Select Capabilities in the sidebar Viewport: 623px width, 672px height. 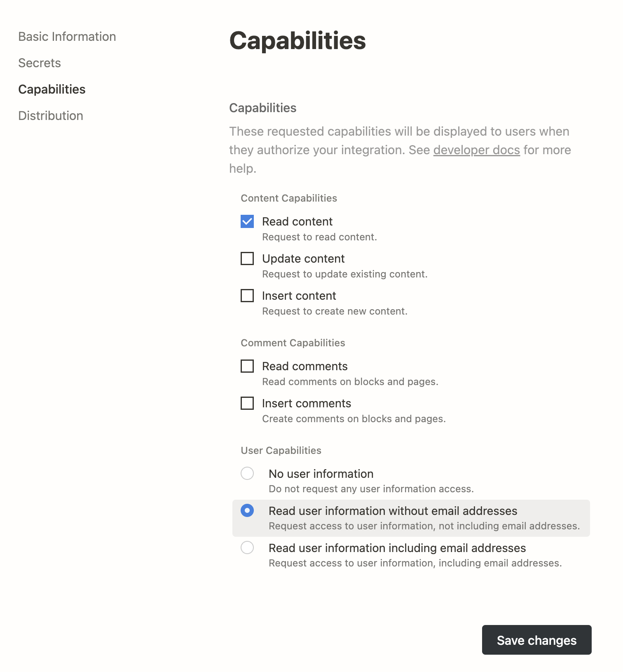coord(52,89)
